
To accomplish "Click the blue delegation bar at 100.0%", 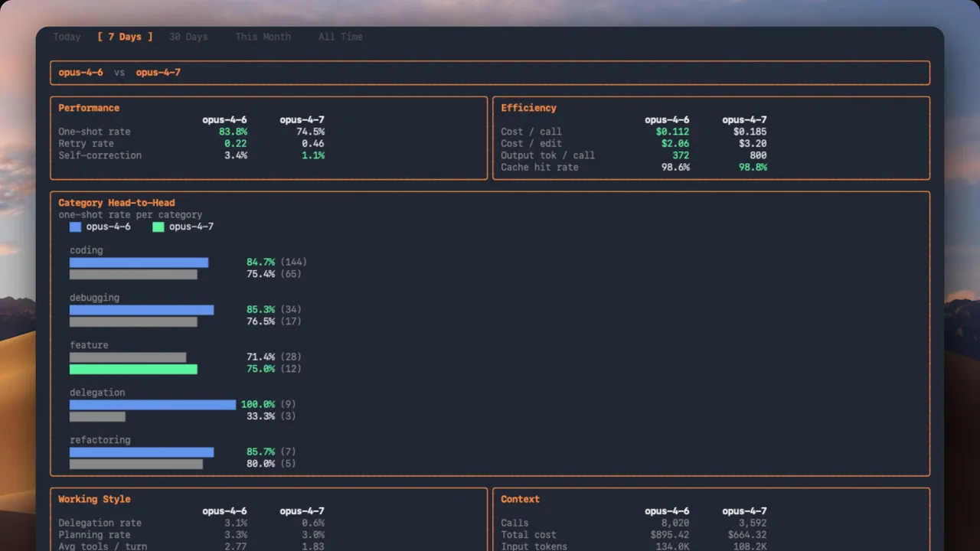I will [152, 404].
